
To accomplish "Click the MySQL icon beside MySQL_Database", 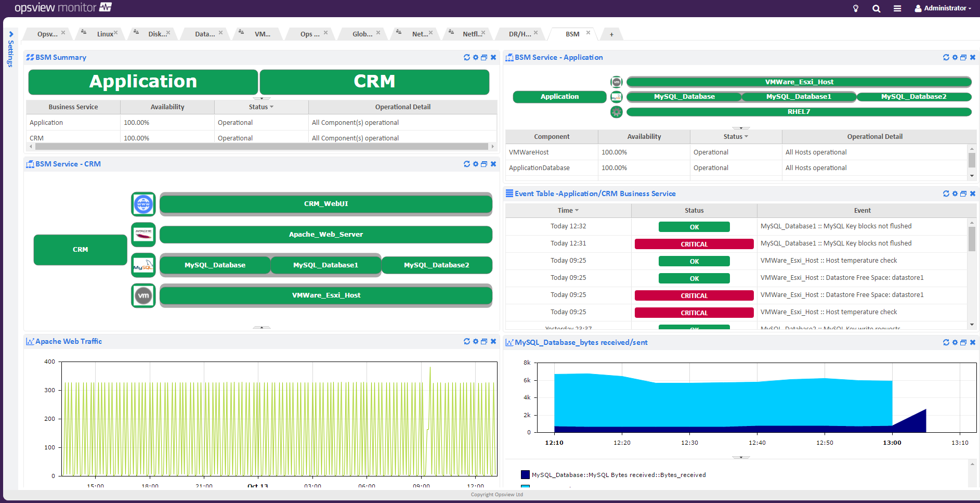I will click(x=143, y=265).
